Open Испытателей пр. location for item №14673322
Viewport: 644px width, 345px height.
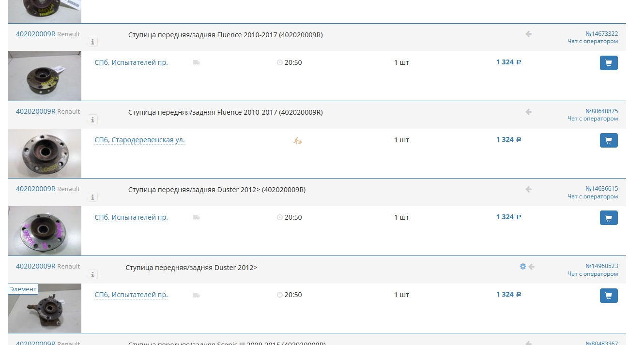click(x=131, y=62)
